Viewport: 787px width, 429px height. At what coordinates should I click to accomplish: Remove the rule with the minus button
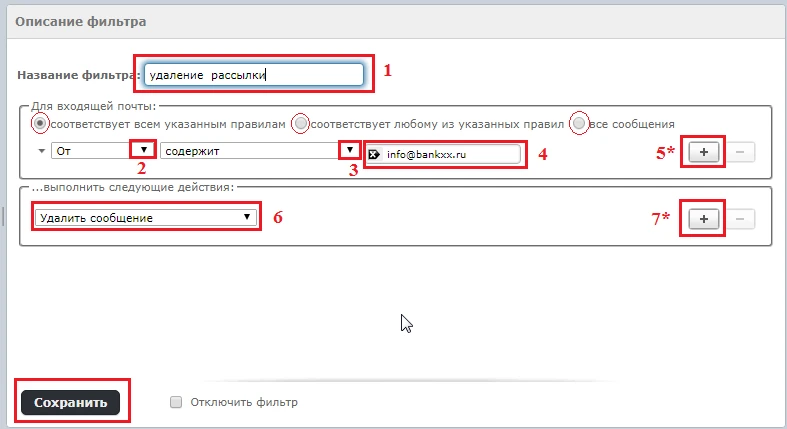click(x=739, y=152)
